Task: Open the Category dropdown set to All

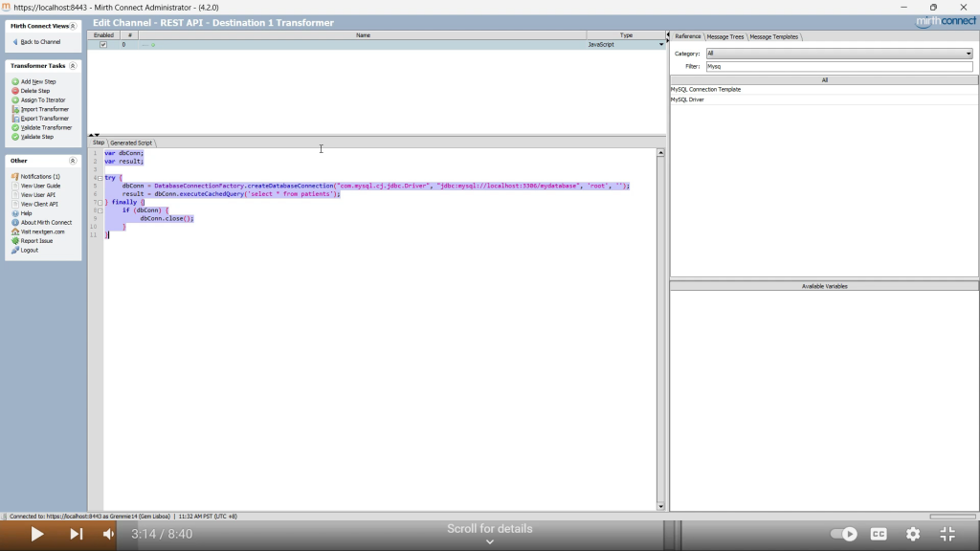Action: point(839,54)
